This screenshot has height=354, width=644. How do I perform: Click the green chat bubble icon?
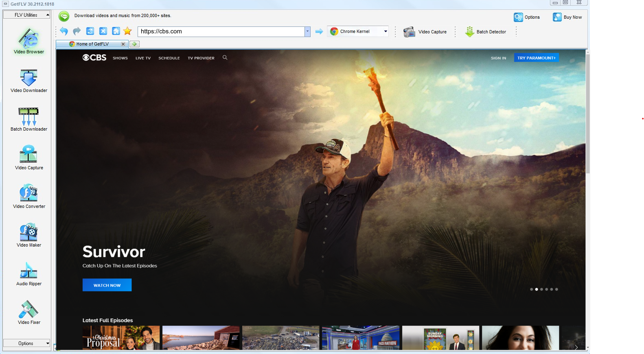pos(64,16)
